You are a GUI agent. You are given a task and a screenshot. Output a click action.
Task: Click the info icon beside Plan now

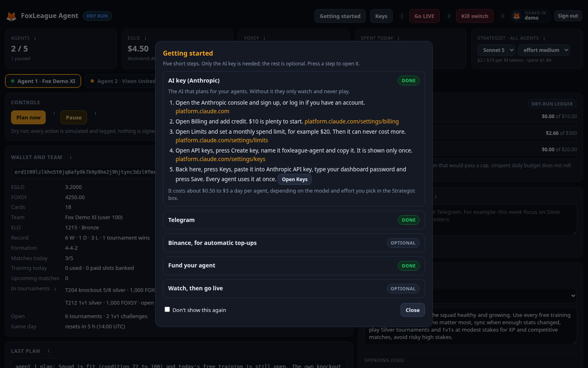[54, 113]
